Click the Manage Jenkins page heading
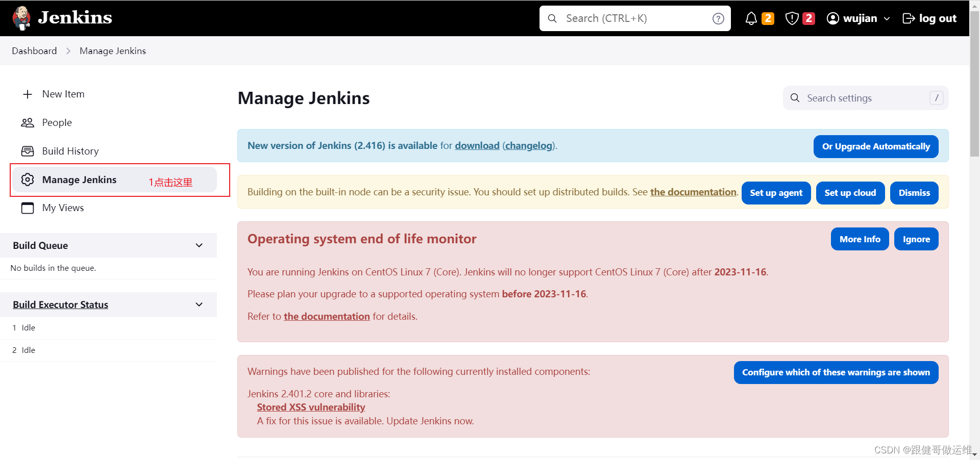Viewport: 980px width, 460px height. point(304,98)
